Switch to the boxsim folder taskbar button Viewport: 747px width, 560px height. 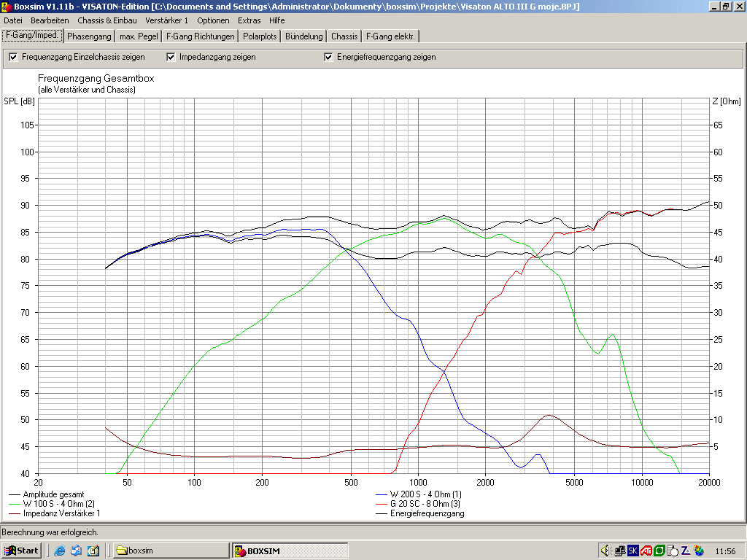click(x=171, y=551)
